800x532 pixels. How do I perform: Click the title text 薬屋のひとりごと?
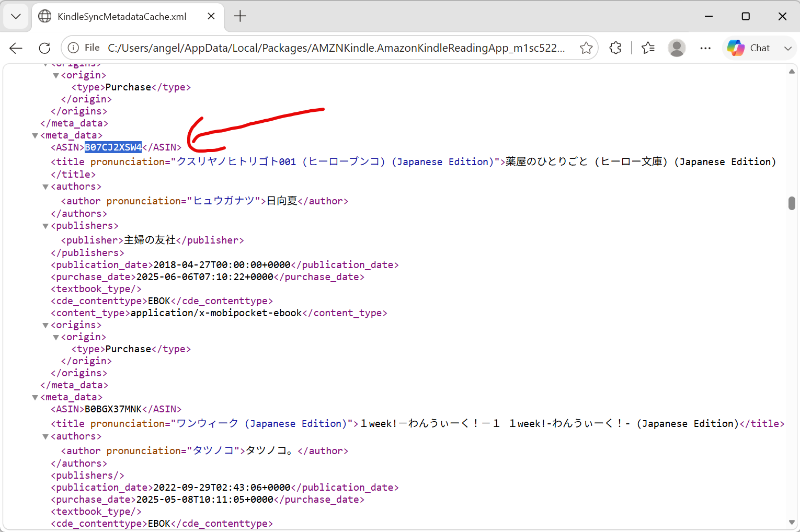(547, 161)
